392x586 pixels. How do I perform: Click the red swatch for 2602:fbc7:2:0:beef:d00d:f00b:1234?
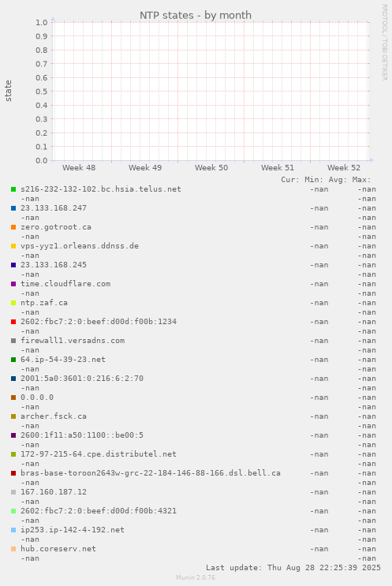[13, 322]
